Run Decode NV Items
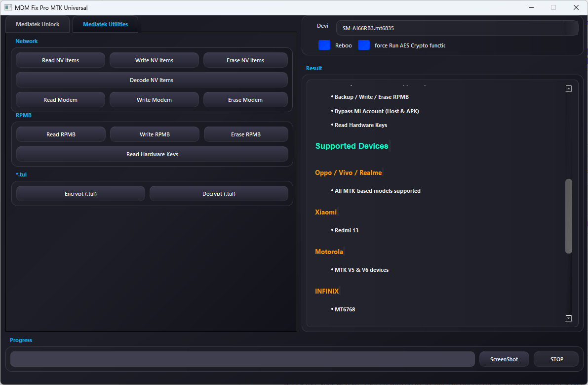588x385 pixels. [152, 80]
